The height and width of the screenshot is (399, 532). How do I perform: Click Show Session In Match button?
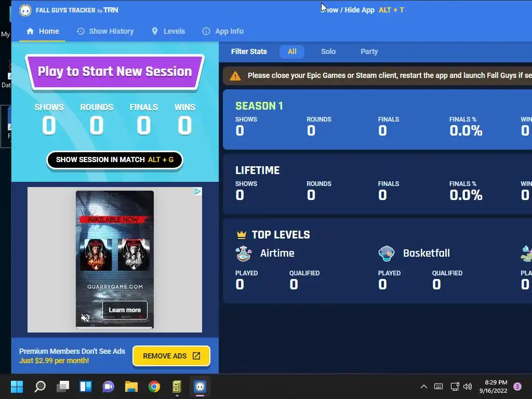(115, 160)
